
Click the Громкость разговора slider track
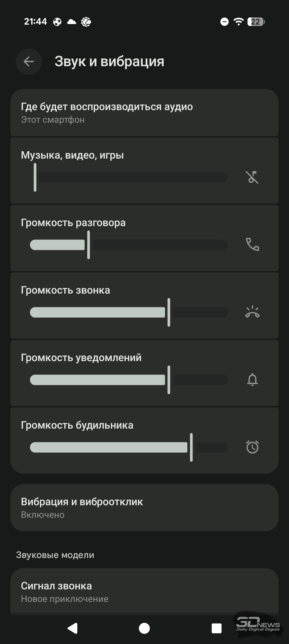pyautogui.click(x=129, y=245)
